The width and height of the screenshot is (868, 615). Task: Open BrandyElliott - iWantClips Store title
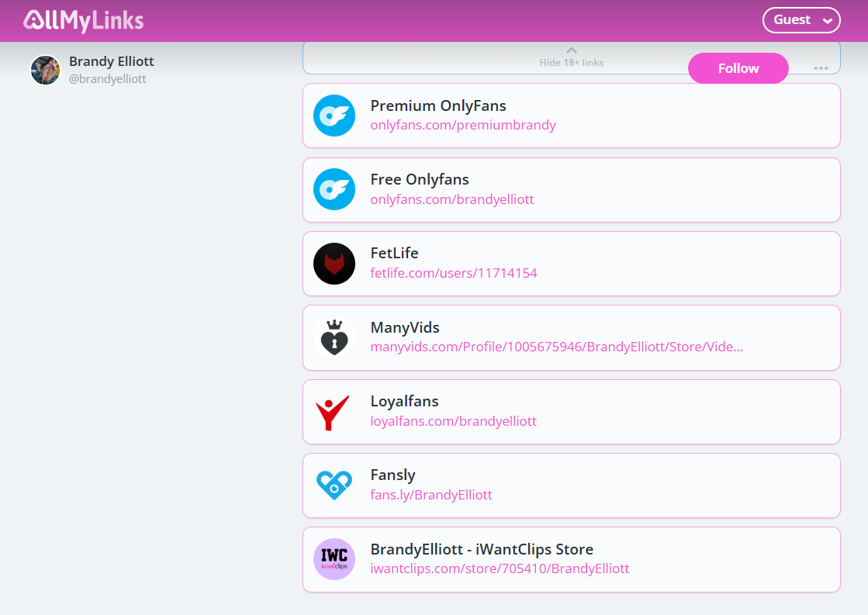pos(482,549)
